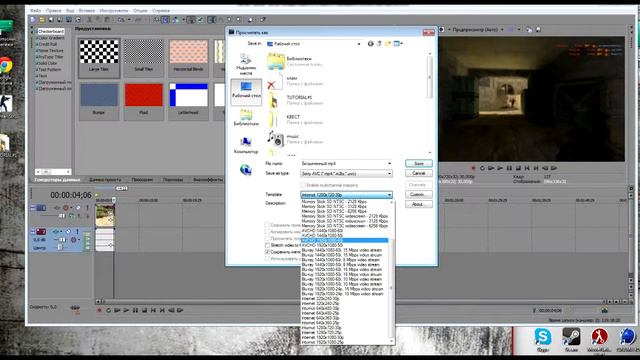Image resolution: width=640 pixels, height=360 pixels.
Task: Click the New project icon in Vegas toolbar
Action: [x=33, y=20]
